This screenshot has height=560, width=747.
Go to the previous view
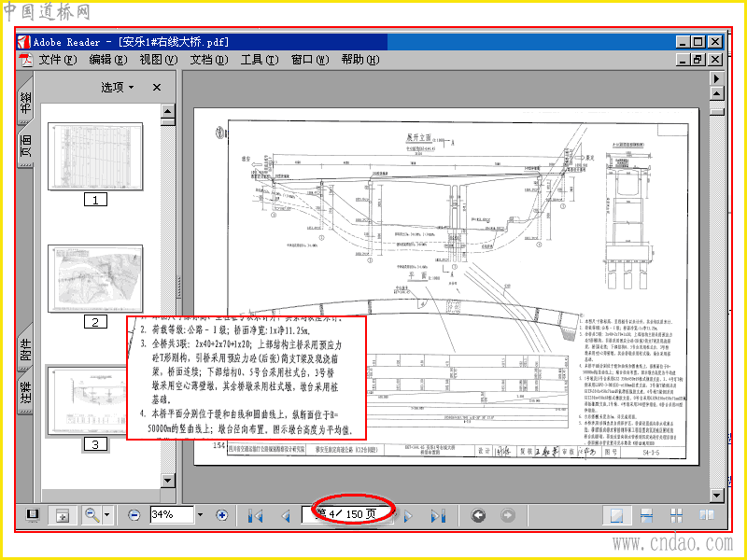[x=478, y=515]
